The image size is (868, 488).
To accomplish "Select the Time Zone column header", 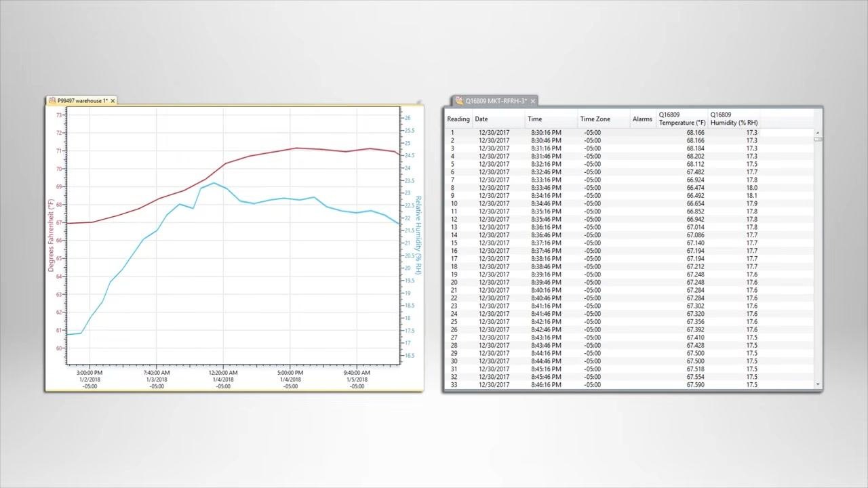I will tap(604, 119).
